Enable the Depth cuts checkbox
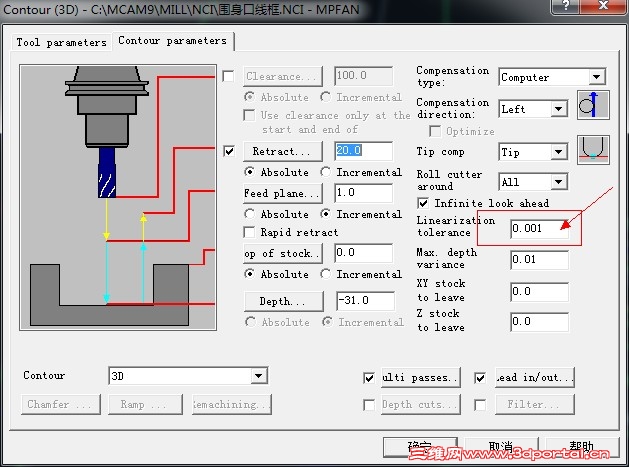The height and width of the screenshot is (467, 629). click(x=369, y=405)
